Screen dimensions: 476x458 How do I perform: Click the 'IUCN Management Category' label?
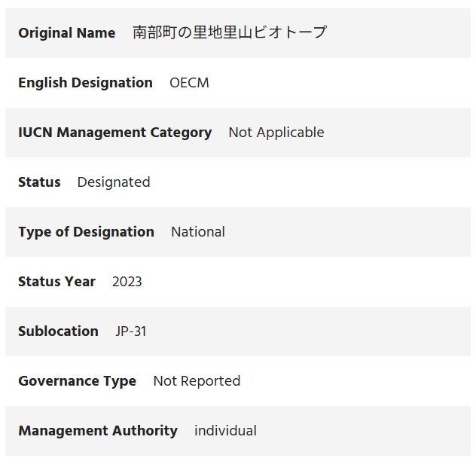point(114,133)
